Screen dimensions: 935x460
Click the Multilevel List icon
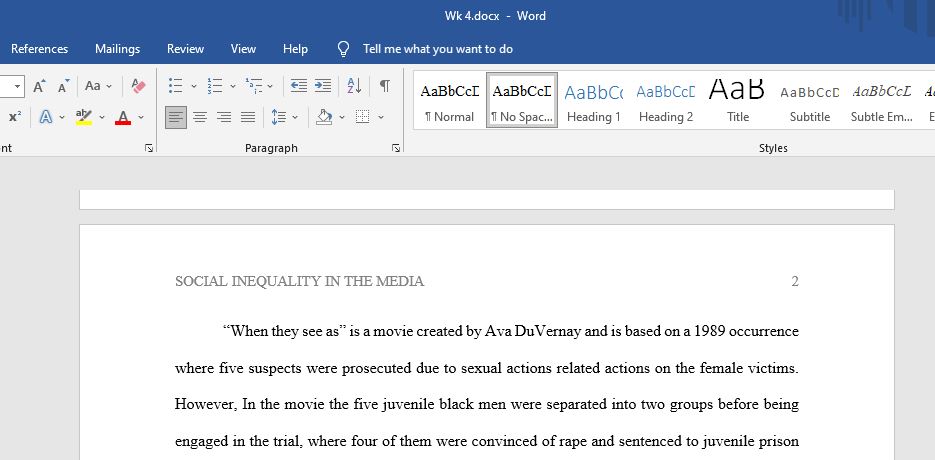point(253,86)
